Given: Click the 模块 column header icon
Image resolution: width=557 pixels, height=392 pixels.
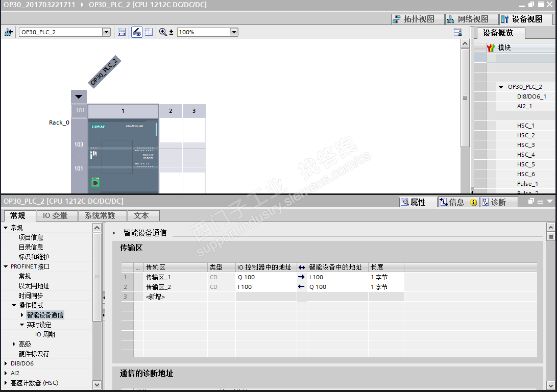Looking at the screenshot, I should pos(491,47).
